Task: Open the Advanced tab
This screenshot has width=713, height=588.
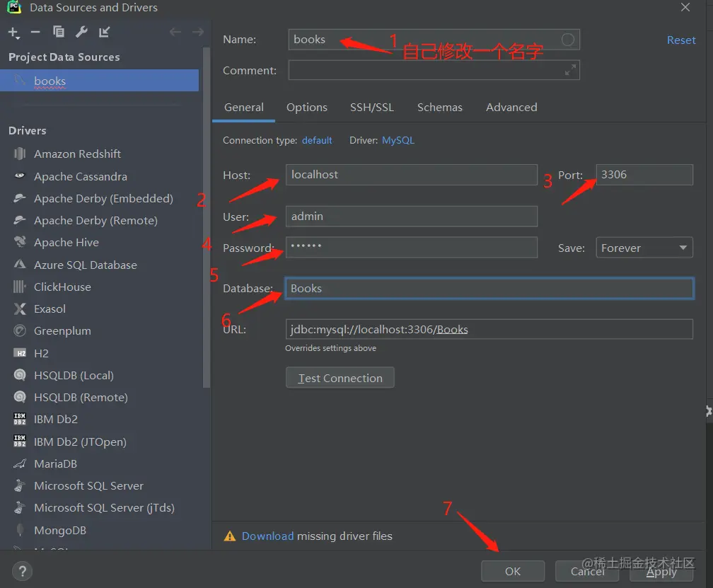Action: tap(511, 108)
